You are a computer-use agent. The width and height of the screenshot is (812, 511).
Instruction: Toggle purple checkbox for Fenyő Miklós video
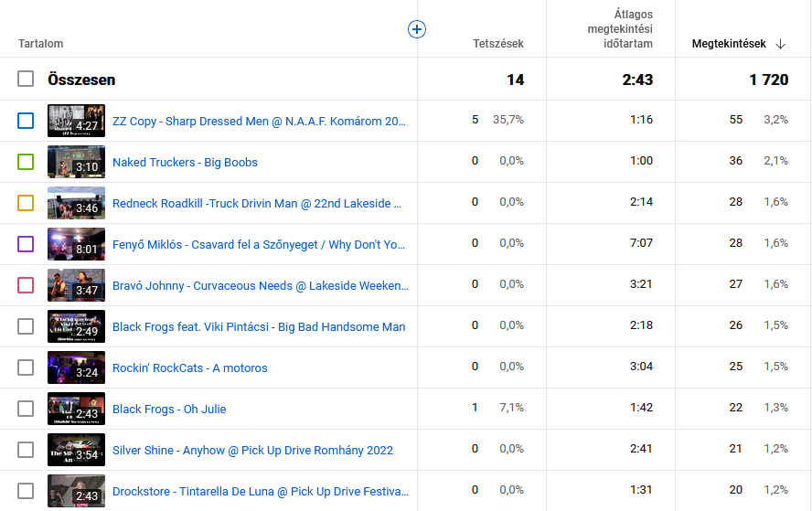click(x=26, y=244)
